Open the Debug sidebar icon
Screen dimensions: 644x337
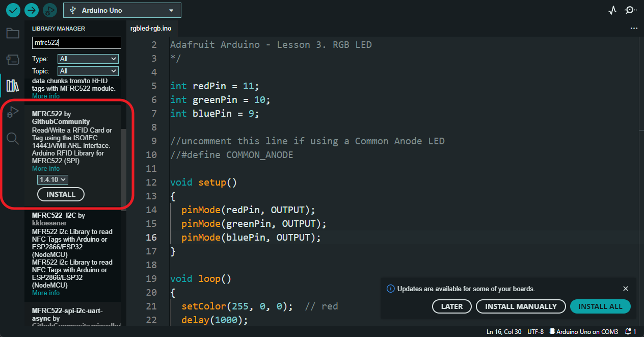[13, 112]
